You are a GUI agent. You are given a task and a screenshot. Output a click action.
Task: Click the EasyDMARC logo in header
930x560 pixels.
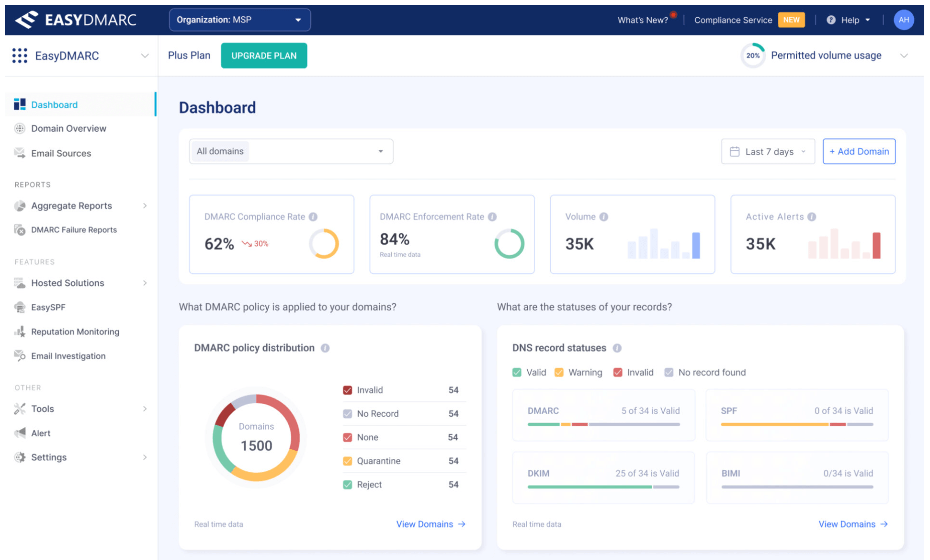click(75, 20)
